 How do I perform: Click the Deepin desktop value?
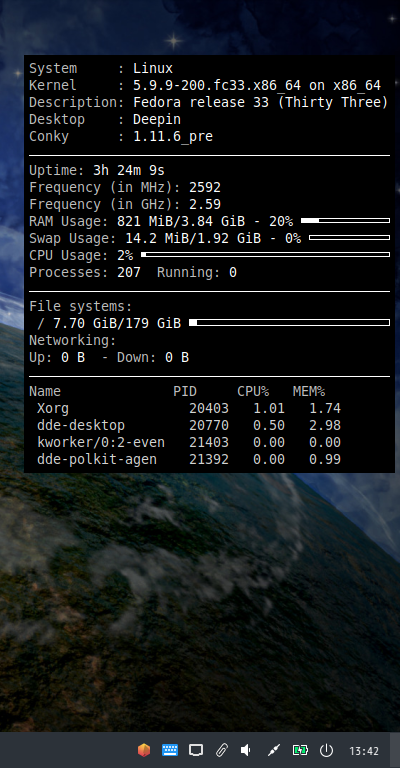tap(157, 120)
